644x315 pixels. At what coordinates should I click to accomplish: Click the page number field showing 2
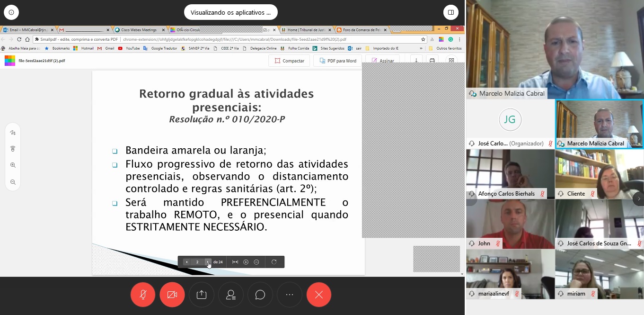click(x=197, y=262)
